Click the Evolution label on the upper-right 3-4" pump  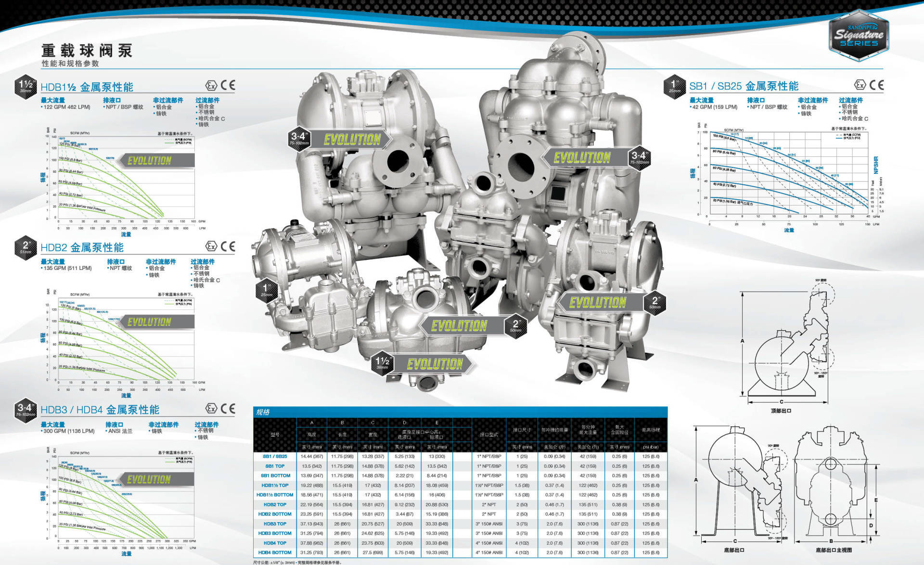[582, 157]
